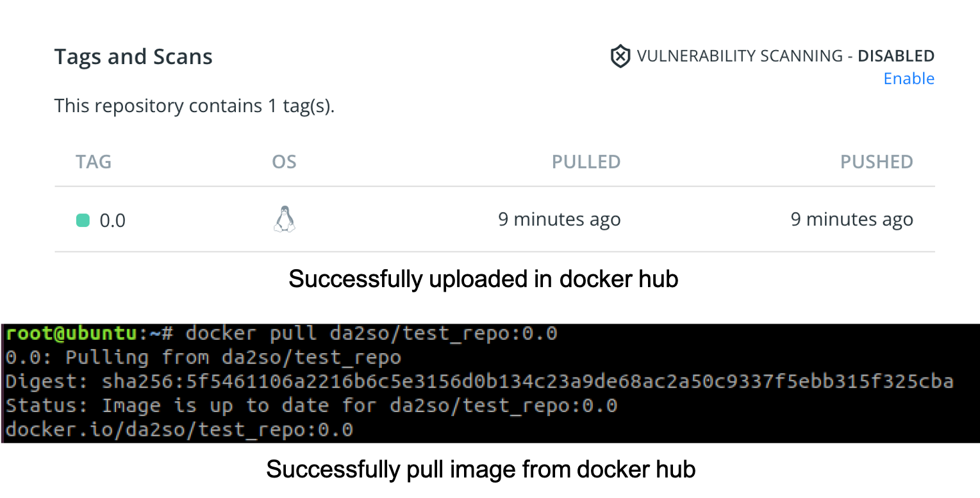Open the 0.0 tag details
Viewport: 980px width, 498px height.
coord(113,220)
